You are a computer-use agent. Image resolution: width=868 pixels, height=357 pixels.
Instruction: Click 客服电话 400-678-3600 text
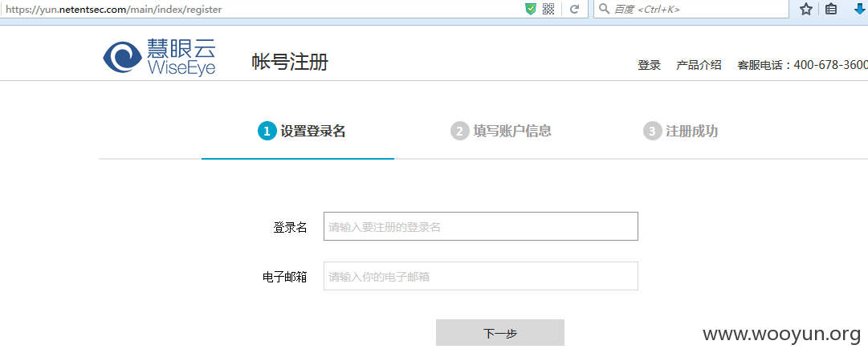click(x=803, y=65)
